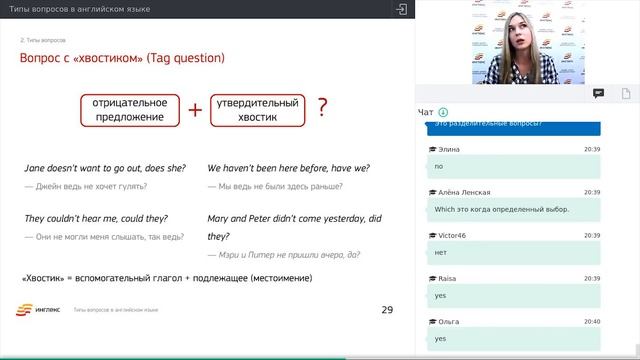
Task: Click the presenter webcam video
Action: point(528,42)
